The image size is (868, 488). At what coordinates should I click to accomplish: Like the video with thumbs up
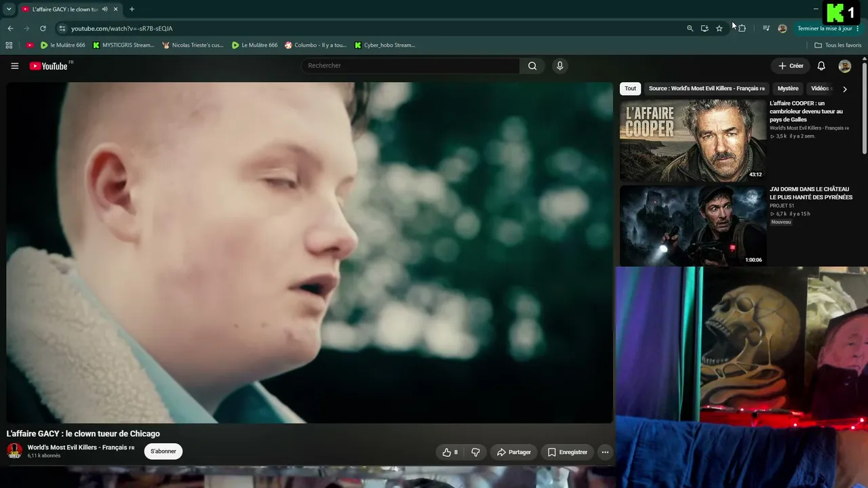pyautogui.click(x=450, y=452)
